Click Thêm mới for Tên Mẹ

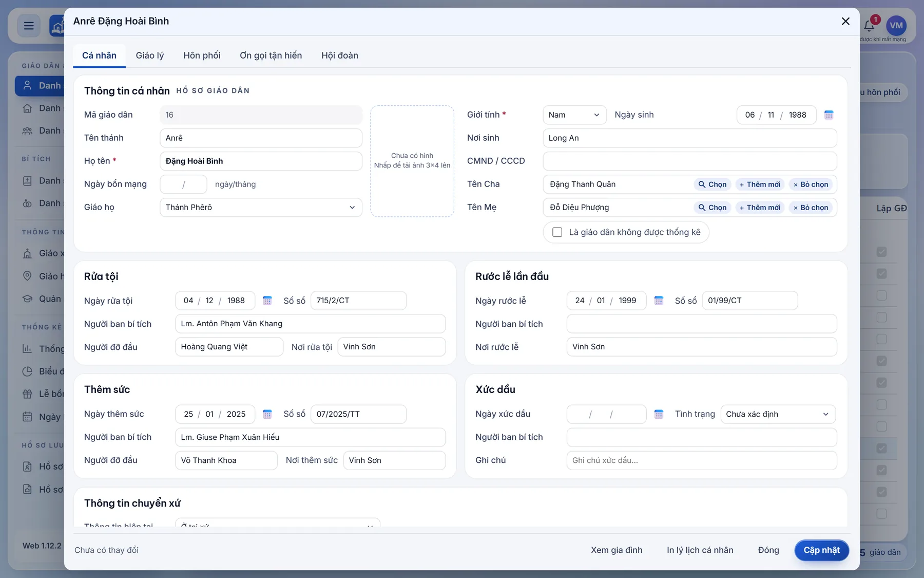coord(760,208)
